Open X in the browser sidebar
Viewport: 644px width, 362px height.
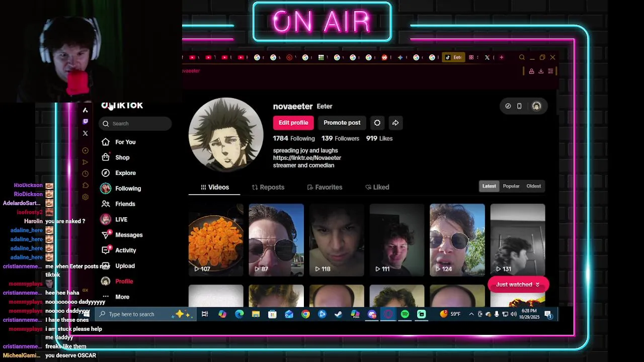(85, 133)
